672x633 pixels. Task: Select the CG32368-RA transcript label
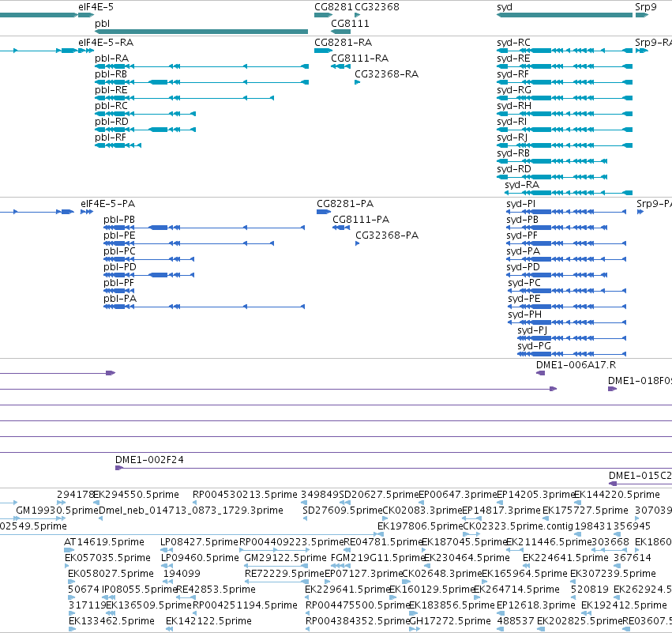pyautogui.click(x=387, y=73)
